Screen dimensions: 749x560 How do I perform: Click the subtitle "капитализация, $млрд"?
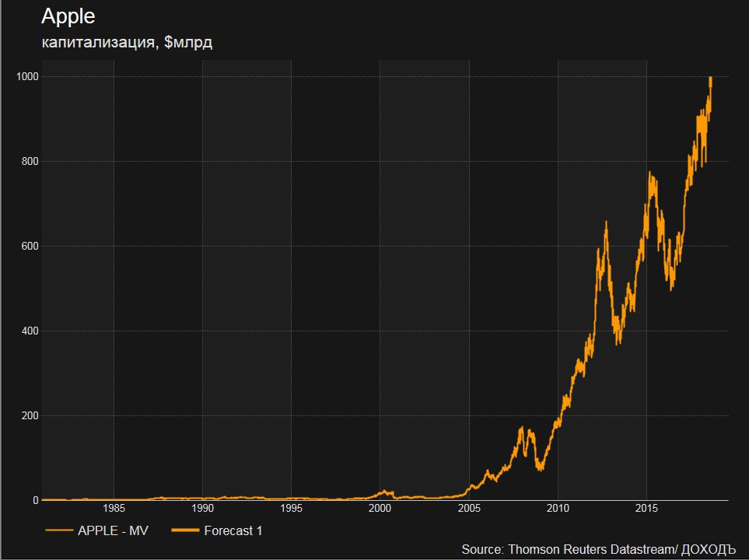(127, 42)
